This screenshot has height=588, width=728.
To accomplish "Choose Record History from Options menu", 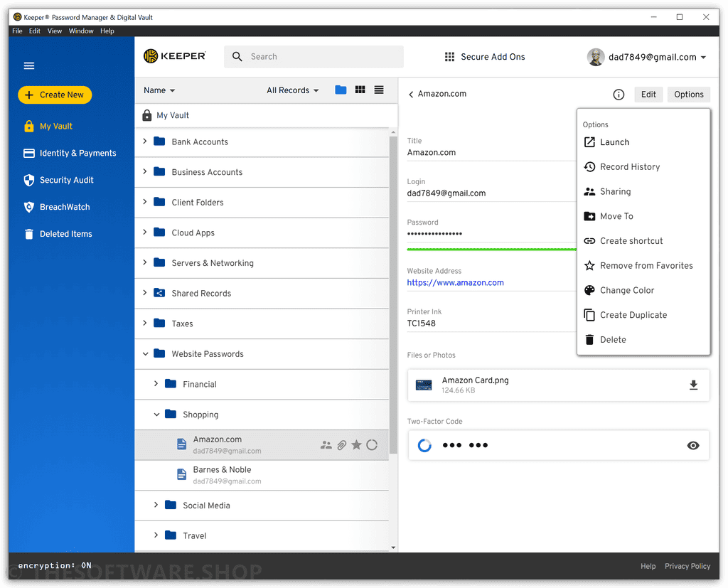I will tap(643, 167).
